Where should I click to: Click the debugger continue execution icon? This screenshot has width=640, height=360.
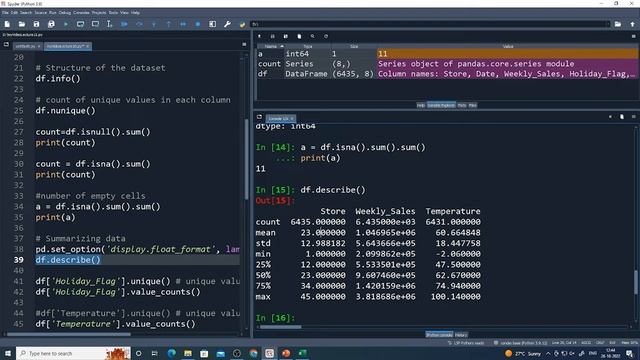click(183, 24)
